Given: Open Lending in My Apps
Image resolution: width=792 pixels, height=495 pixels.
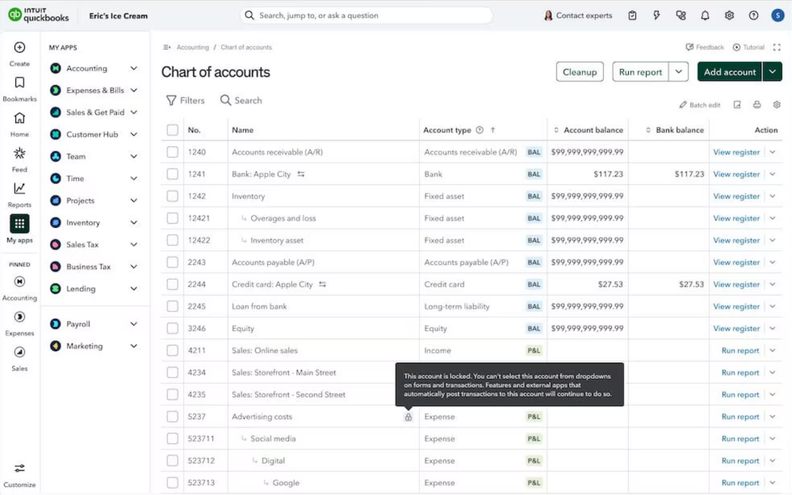Looking at the screenshot, I should pyautogui.click(x=81, y=289).
